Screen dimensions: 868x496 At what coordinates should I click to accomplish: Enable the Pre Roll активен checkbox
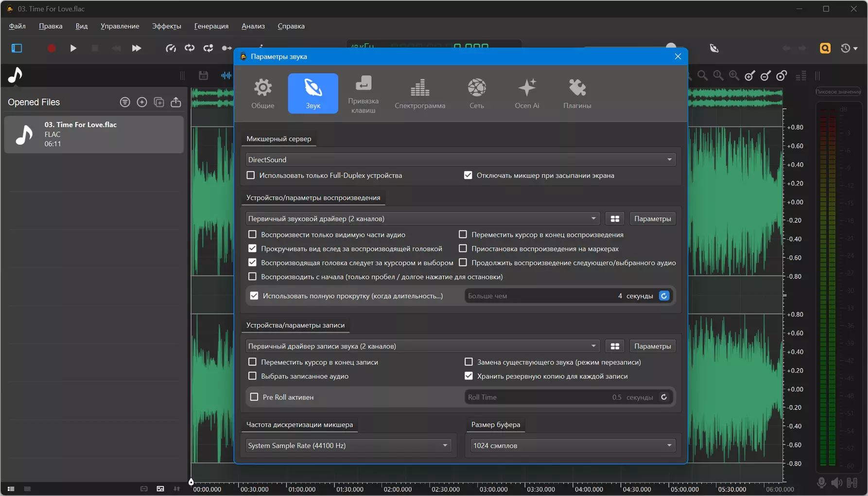tap(254, 397)
